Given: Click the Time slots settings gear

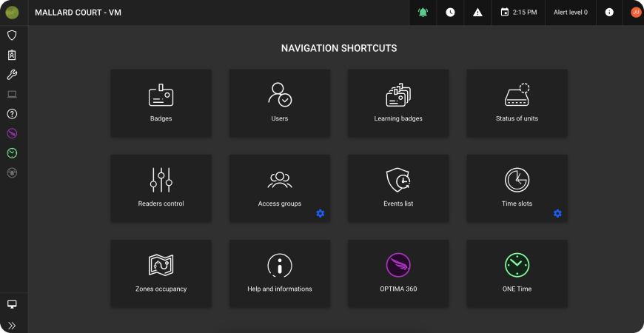Looking at the screenshot, I should click(557, 213).
